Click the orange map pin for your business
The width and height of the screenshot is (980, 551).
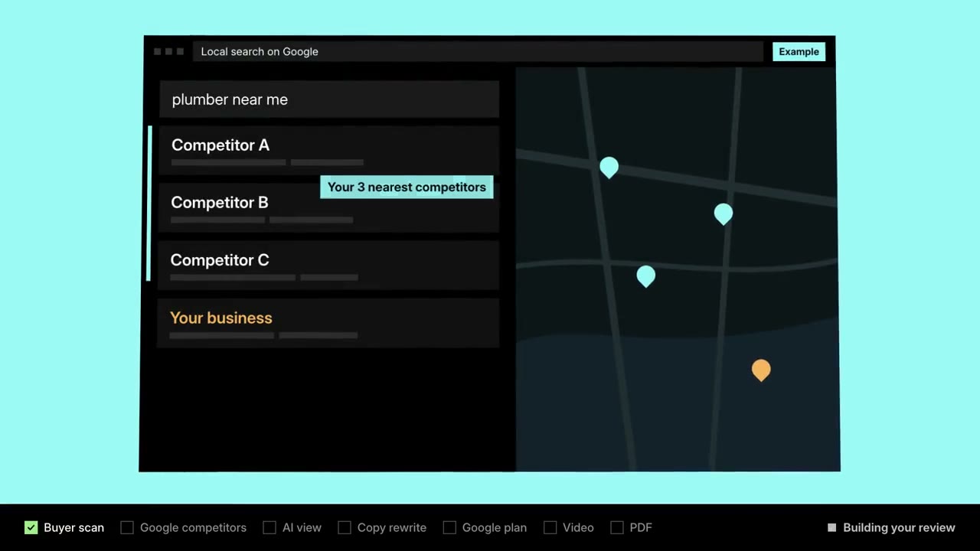pyautogui.click(x=761, y=370)
